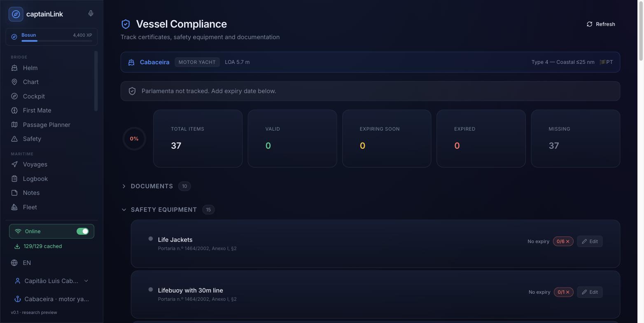Click the user profile icon

18,281
